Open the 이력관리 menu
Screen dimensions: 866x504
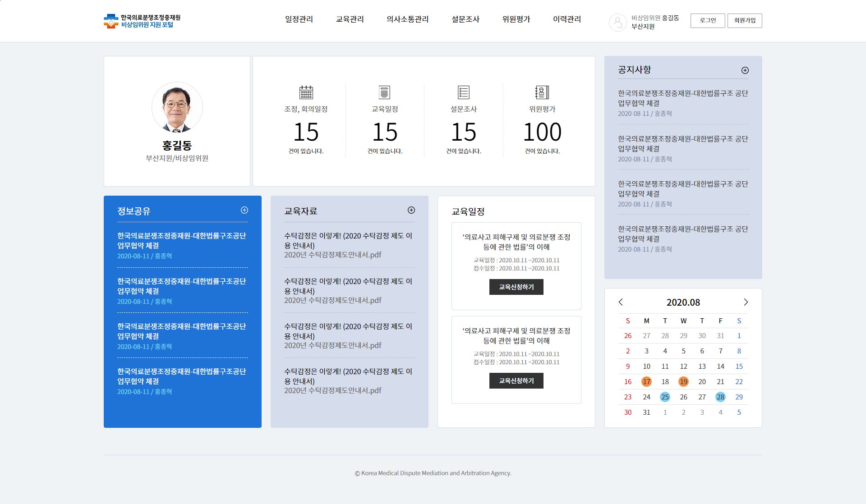[x=567, y=19]
